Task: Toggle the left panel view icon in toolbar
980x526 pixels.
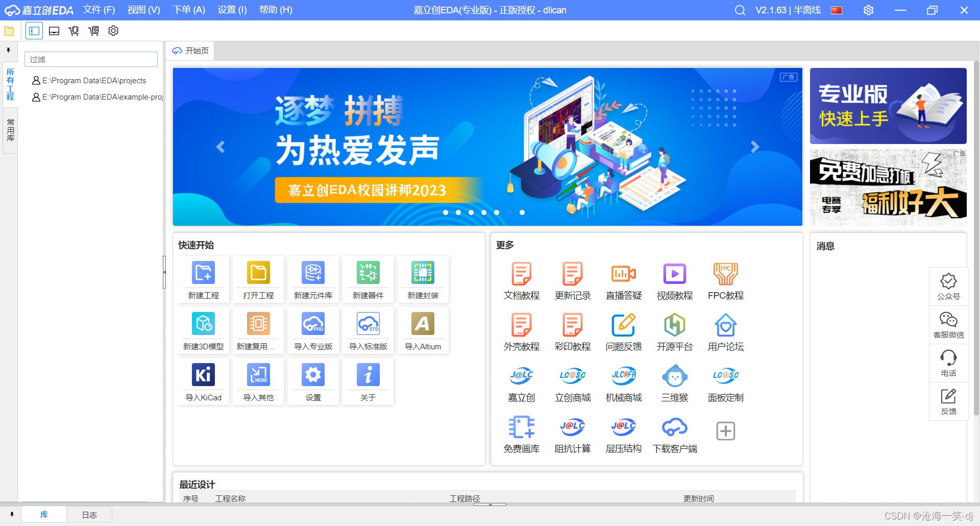Action: coord(34,31)
